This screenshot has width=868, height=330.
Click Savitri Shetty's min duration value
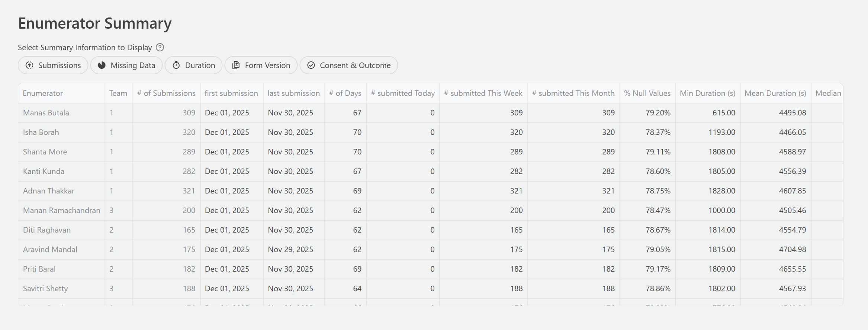[721, 289]
